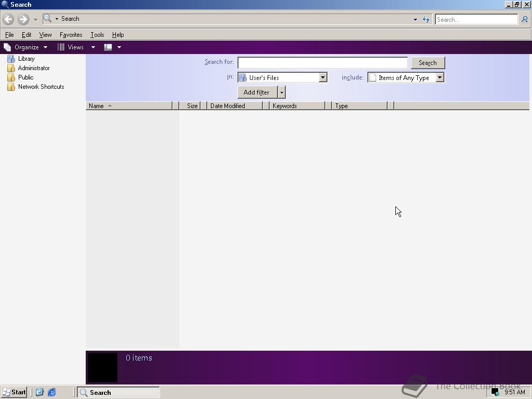
Task: Click the Administrator folder icon
Action: tap(11, 68)
